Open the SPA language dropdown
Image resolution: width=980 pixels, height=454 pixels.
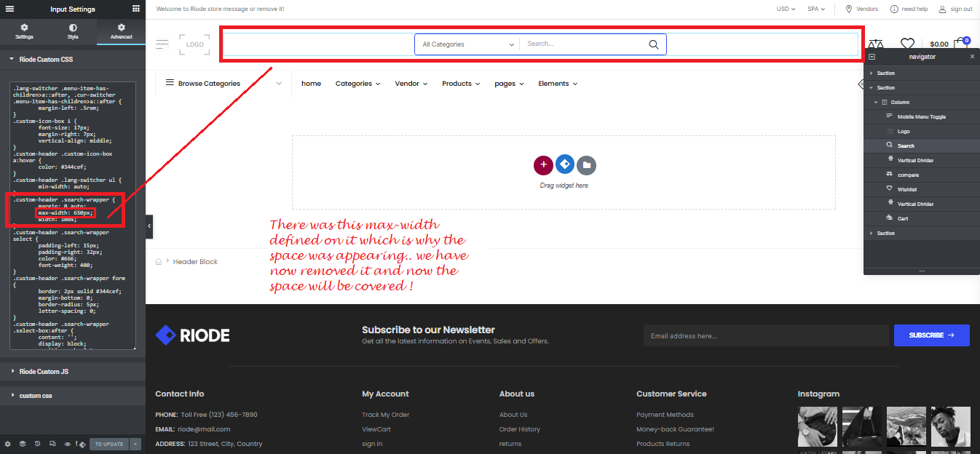pos(816,9)
